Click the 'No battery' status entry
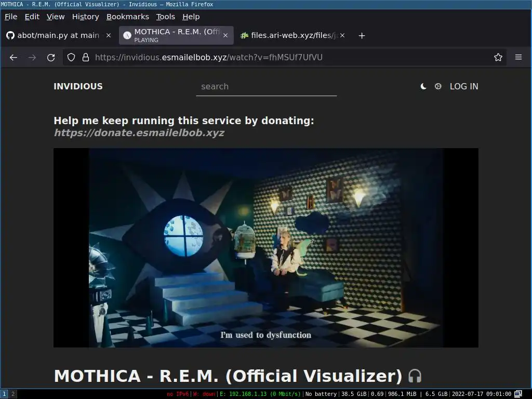532x399 pixels. [x=321, y=394]
